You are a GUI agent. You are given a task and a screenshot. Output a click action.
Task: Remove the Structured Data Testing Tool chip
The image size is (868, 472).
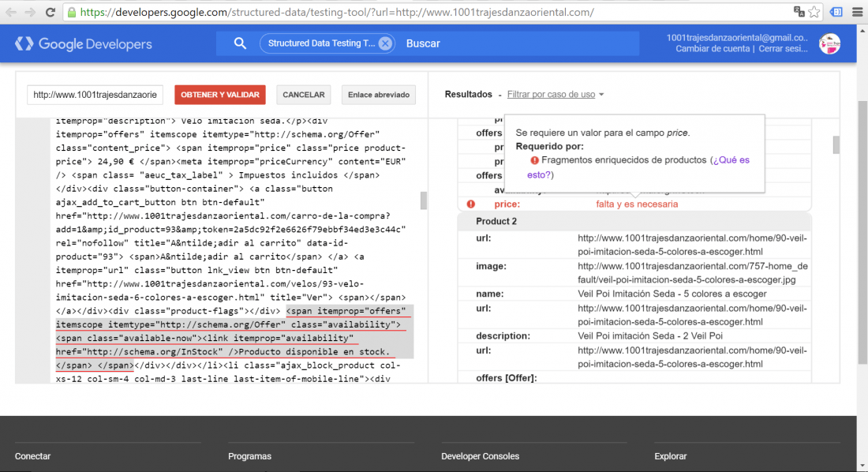pos(385,43)
